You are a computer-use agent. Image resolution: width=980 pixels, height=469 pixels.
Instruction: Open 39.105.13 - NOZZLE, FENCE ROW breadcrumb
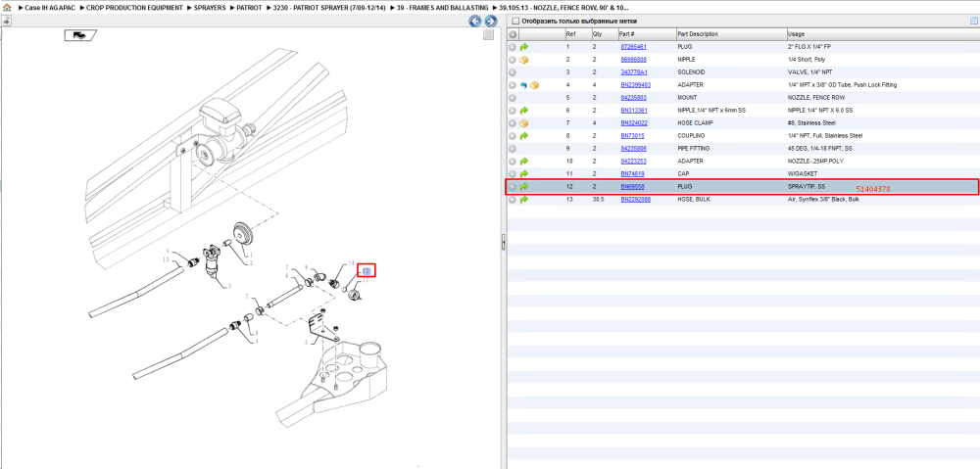point(563,8)
